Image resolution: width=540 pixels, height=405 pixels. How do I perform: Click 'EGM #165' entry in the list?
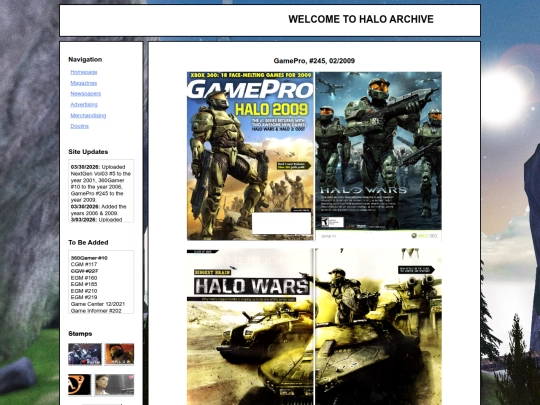tap(84, 284)
